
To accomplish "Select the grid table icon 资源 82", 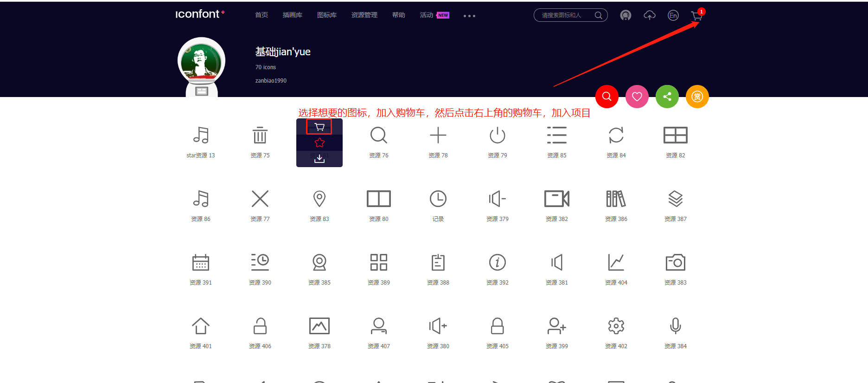I will 676,135.
